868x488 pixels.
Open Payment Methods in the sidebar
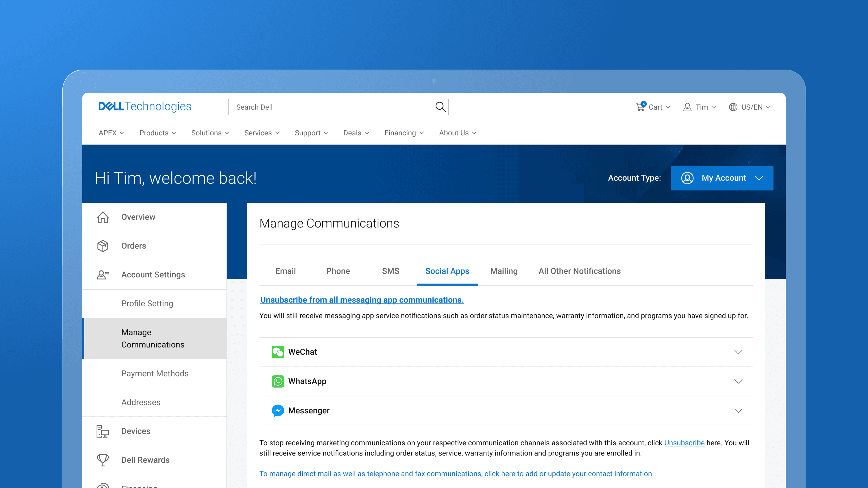(155, 373)
